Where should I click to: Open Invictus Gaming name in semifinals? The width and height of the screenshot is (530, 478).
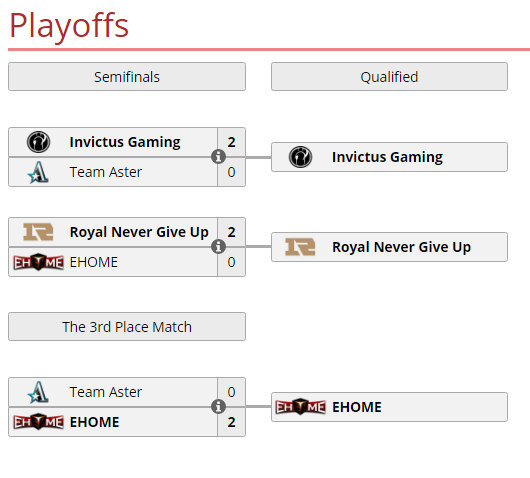click(x=125, y=142)
